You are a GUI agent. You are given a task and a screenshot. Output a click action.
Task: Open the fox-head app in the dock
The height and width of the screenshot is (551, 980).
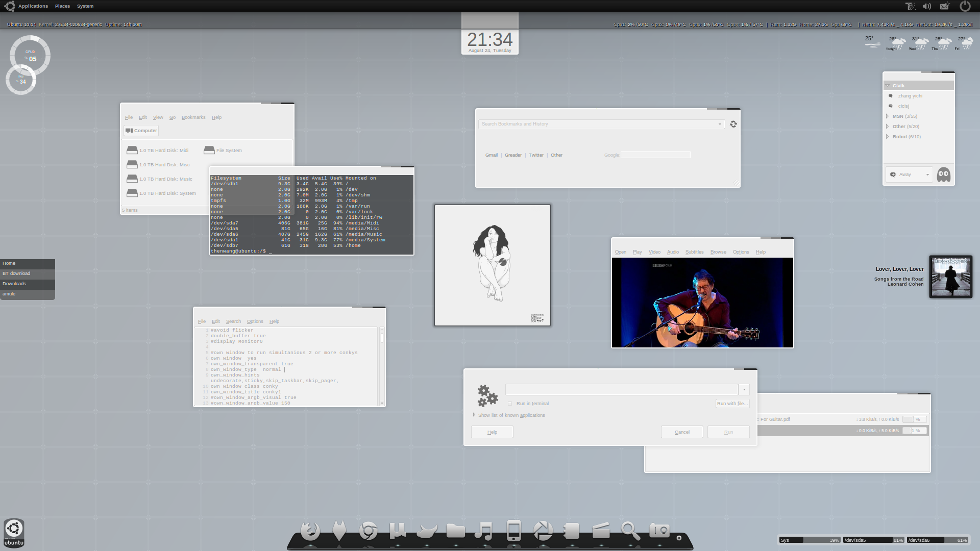[339, 531]
